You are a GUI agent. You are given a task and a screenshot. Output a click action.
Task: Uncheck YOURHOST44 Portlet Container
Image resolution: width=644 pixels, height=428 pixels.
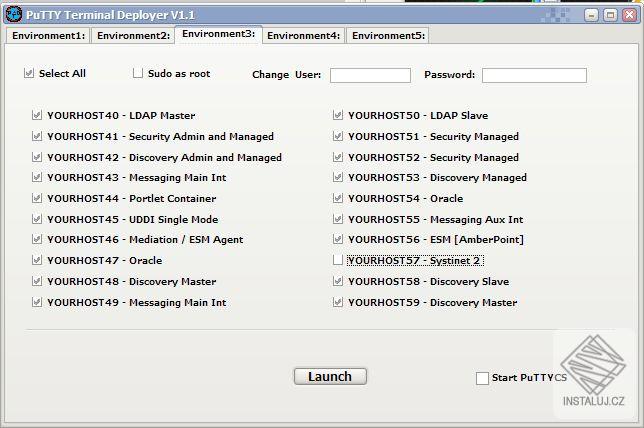(x=37, y=198)
